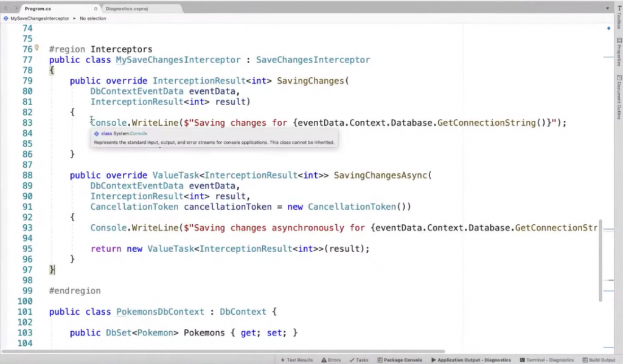
Task: Click Console on line 83
Action: click(108, 123)
